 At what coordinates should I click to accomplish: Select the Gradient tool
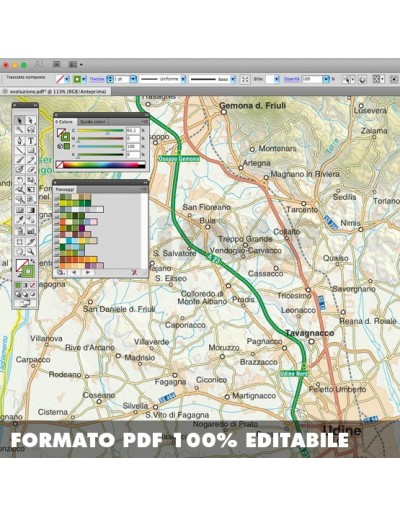pyautogui.click(x=31, y=210)
